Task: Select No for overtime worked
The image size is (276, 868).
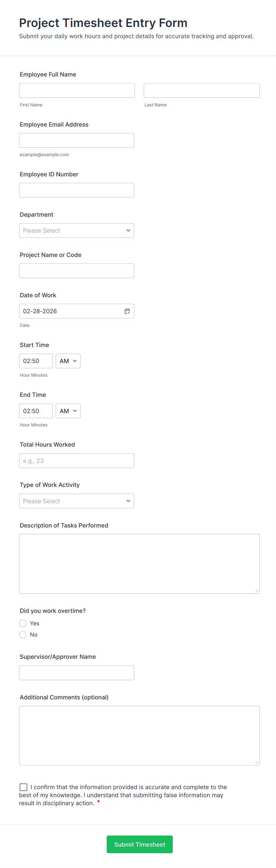Action: tap(23, 634)
